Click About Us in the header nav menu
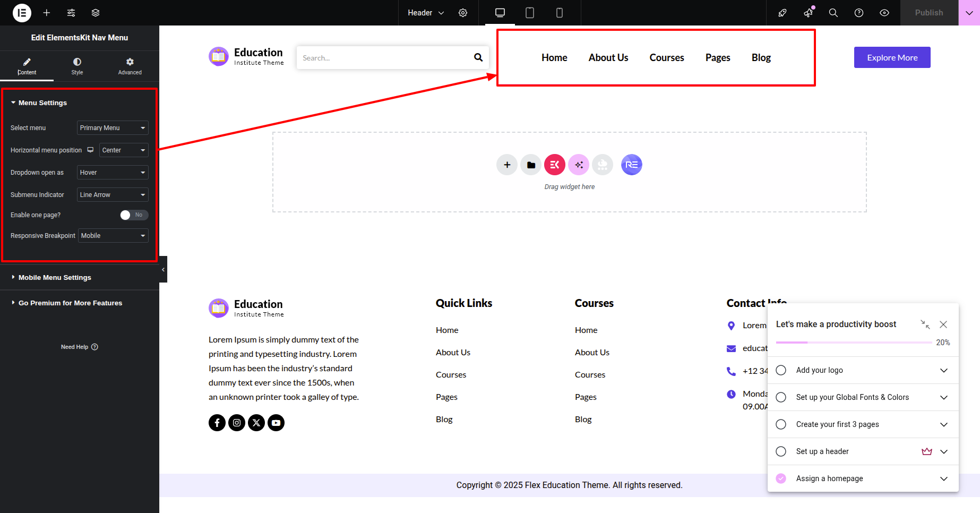980x513 pixels. click(x=608, y=57)
